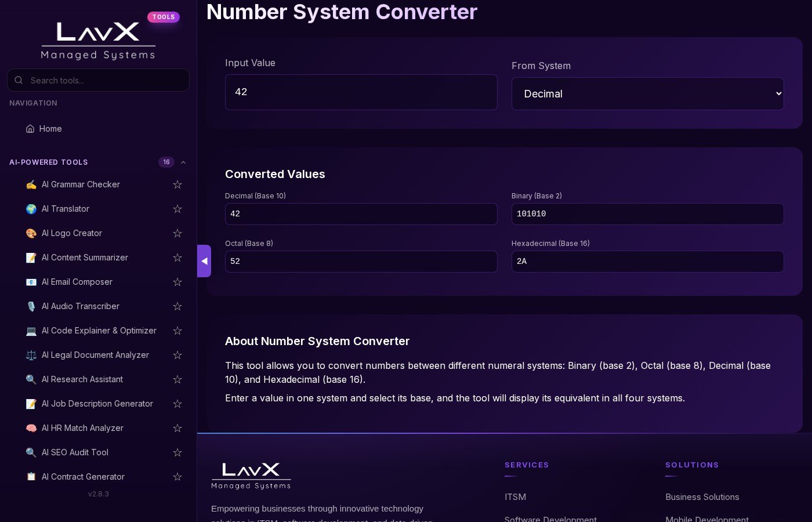
Task: Click the AI HR Match Analyzer brain icon
Action: pyautogui.click(x=31, y=428)
